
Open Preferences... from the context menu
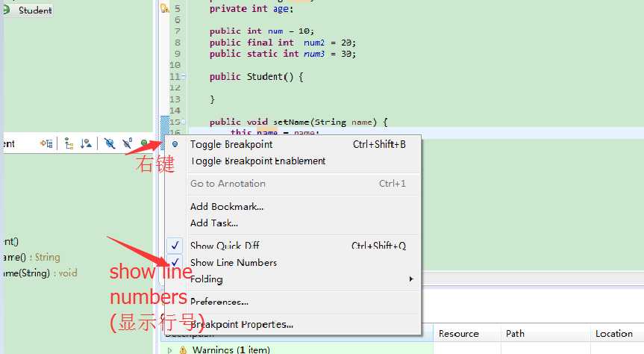219,302
